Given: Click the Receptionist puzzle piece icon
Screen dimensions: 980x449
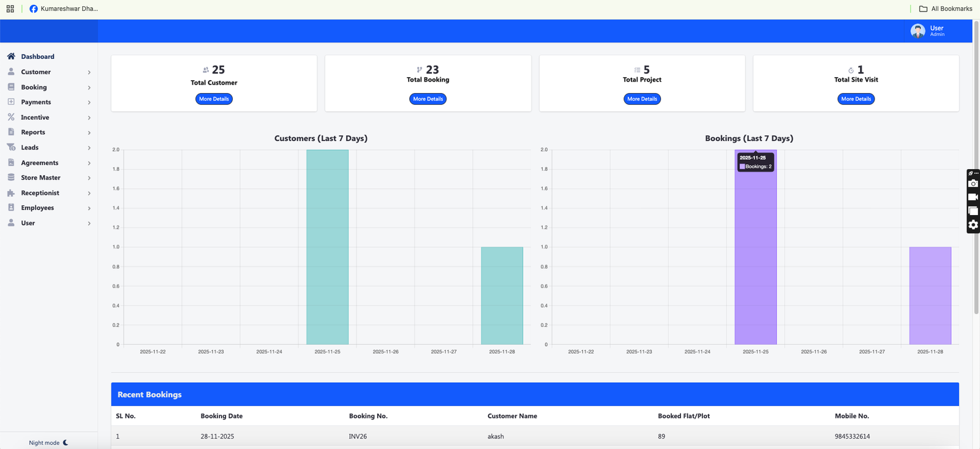Looking at the screenshot, I should click(11, 193).
